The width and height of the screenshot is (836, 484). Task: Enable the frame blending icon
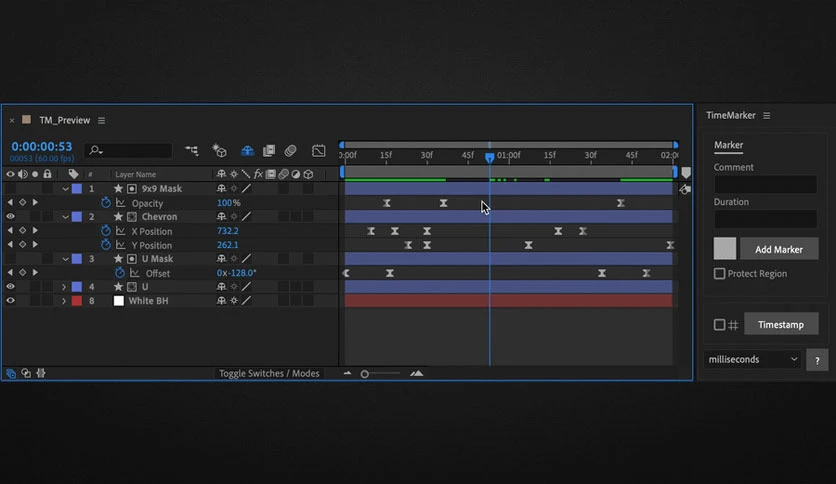(269, 151)
